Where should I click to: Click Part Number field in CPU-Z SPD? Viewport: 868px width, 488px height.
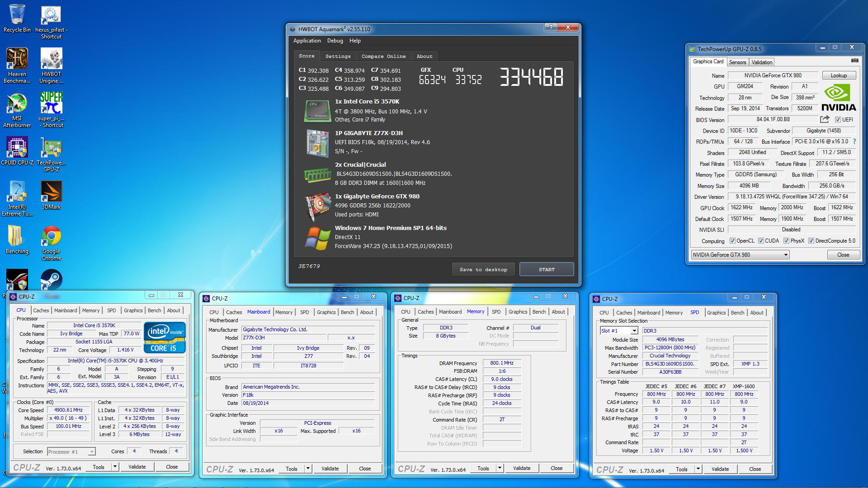[x=670, y=364]
